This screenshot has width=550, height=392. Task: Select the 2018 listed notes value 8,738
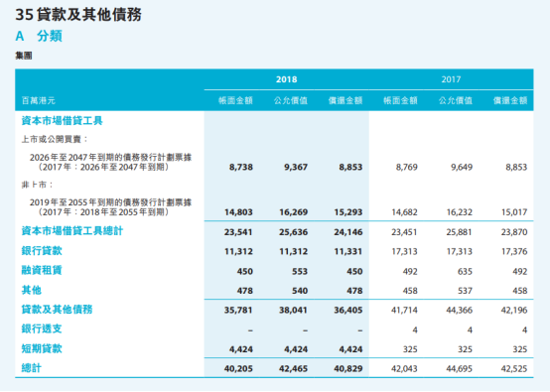point(241,168)
